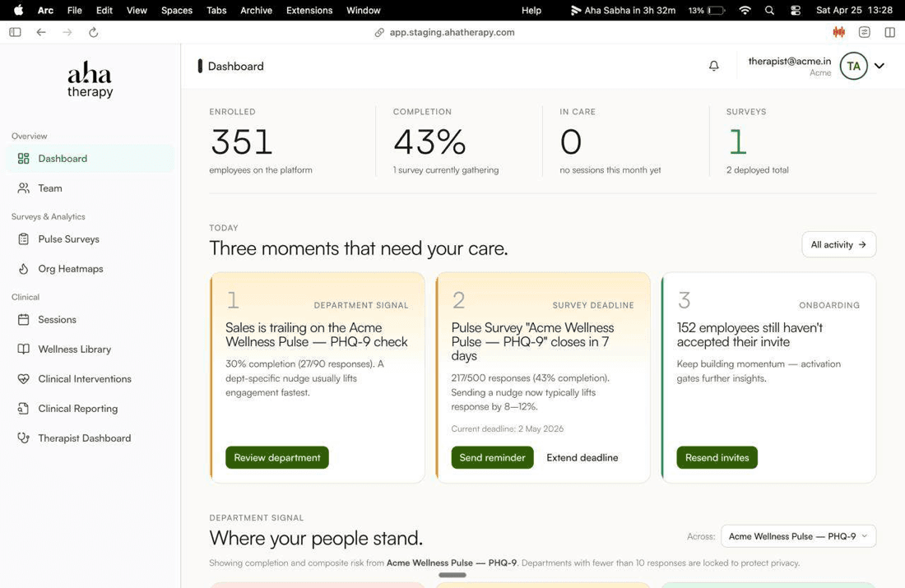Open the Archive menu
905x588 pixels.
point(256,11)
